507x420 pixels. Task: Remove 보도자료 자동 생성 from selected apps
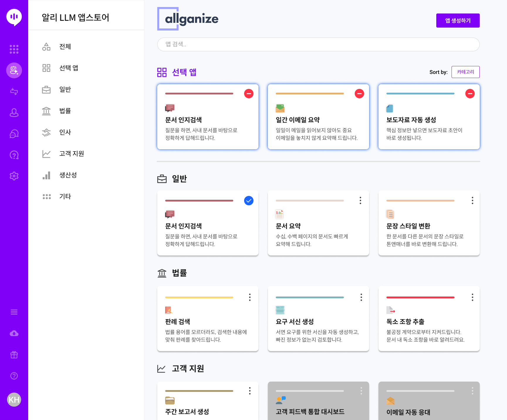pyautogui.click(x=470, y=94)
